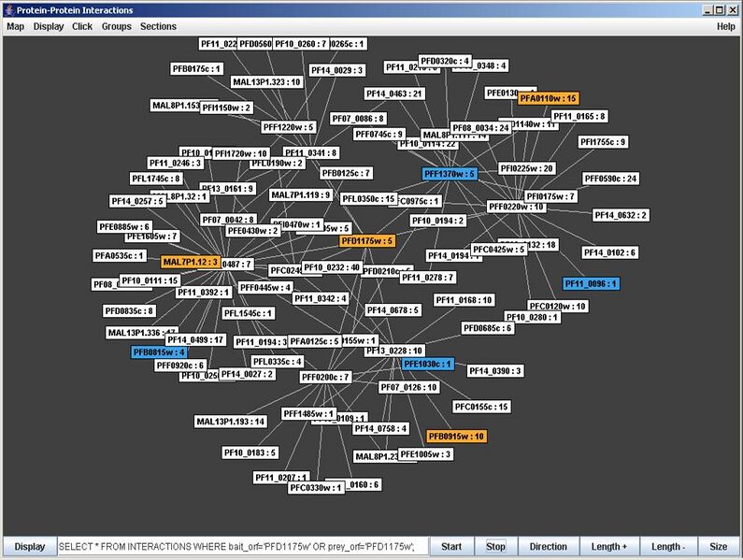The width and height of the screenshot is (743, 560).
Task: Select the orange MAL7P1.12 node
Action: [x=191, y=263]
